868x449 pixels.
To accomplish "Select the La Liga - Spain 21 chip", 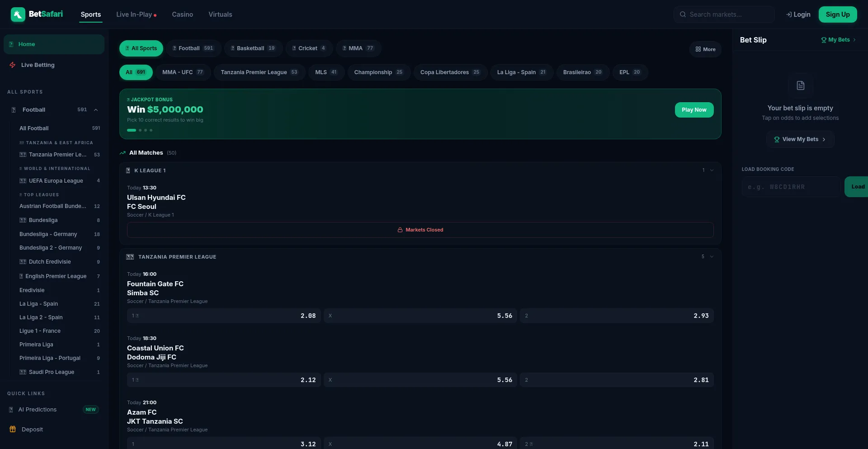I will (x=522, y=72).
